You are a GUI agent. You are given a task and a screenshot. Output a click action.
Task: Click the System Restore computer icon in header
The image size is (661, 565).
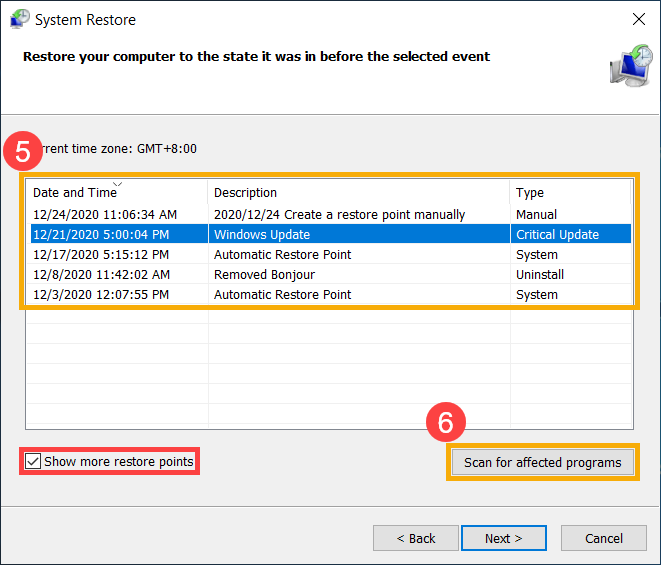tap(629, 65)
